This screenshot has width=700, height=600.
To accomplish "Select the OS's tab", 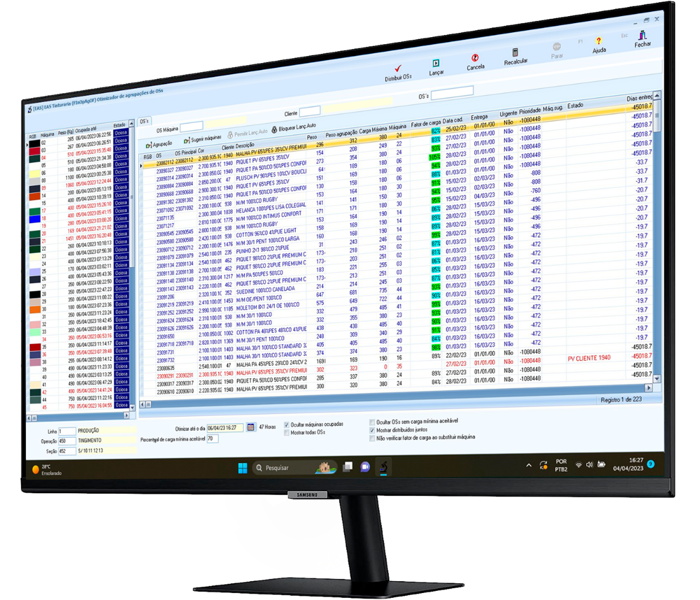I will [x=144, y=122].
